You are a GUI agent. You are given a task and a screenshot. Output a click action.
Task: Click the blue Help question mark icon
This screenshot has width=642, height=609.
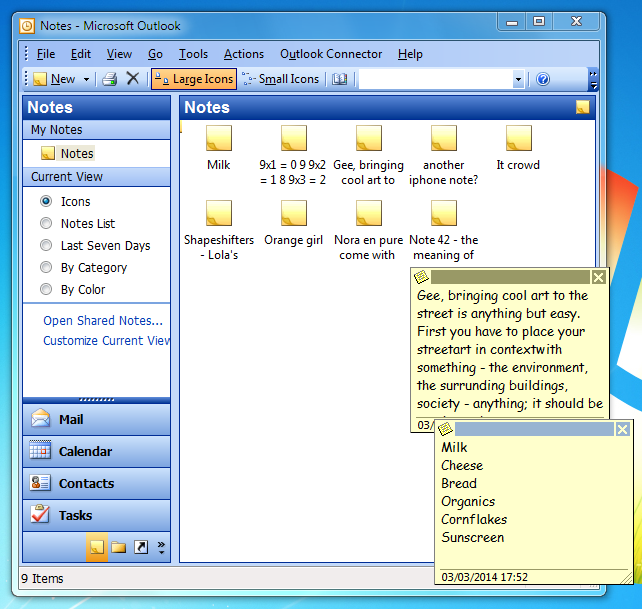(543, 79)
